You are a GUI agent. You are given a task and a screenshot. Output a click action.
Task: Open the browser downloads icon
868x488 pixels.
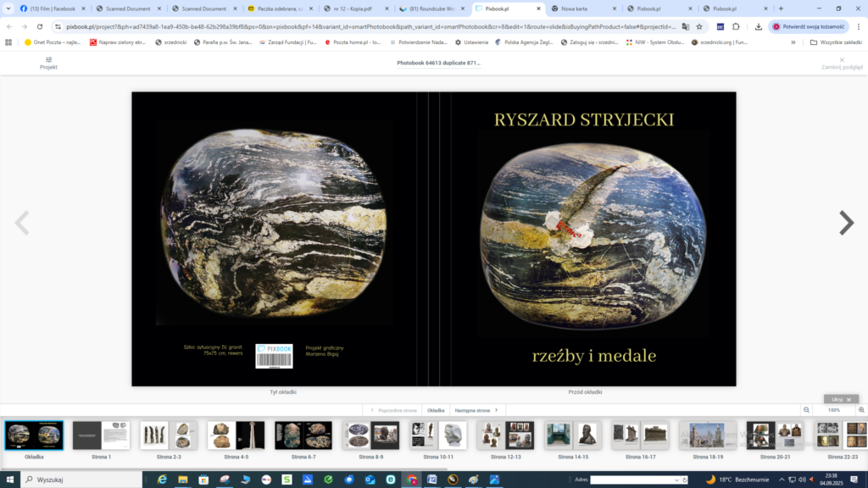(758, 26)
